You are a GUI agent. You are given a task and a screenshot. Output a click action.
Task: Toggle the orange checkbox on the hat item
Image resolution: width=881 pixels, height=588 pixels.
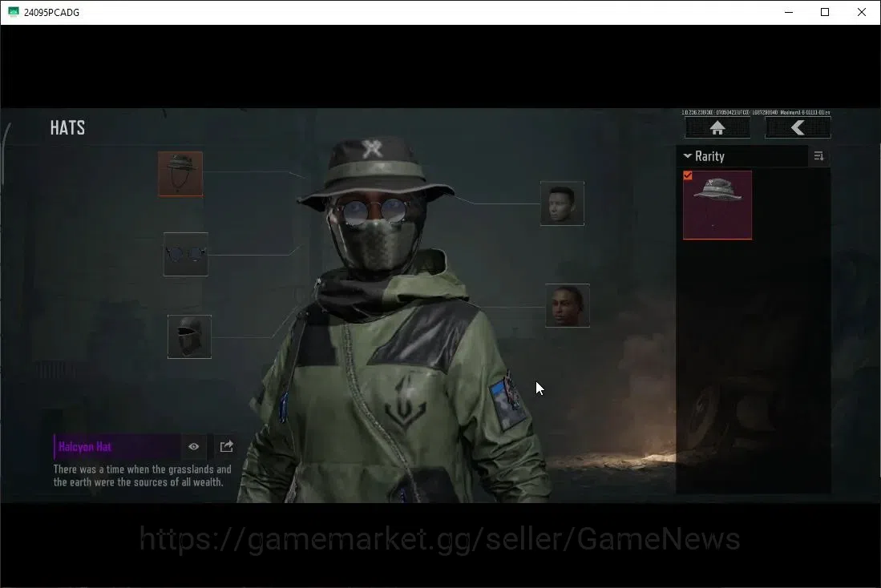(688, 175)
